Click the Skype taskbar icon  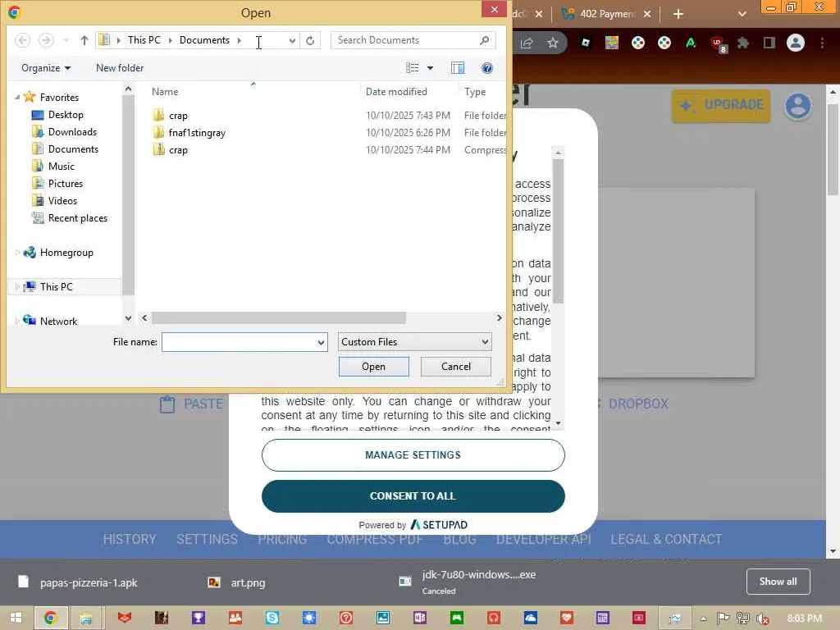pos(272,619)
